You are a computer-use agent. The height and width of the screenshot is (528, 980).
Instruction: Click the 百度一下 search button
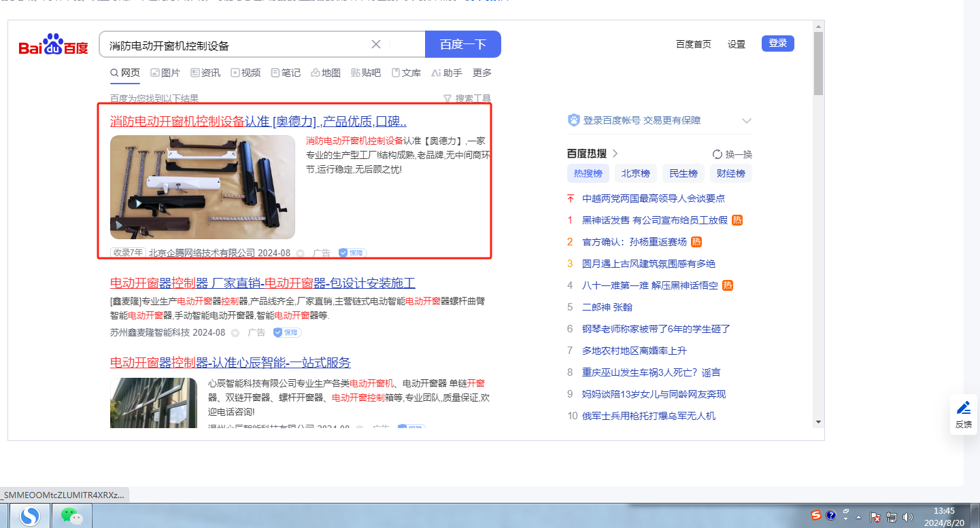pyautogui.click(x=463, y=45)
